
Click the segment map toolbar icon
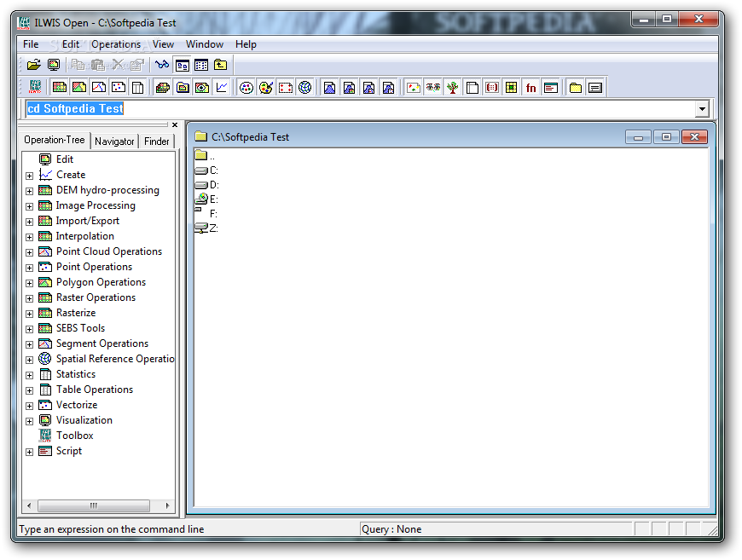coord(98,87)
